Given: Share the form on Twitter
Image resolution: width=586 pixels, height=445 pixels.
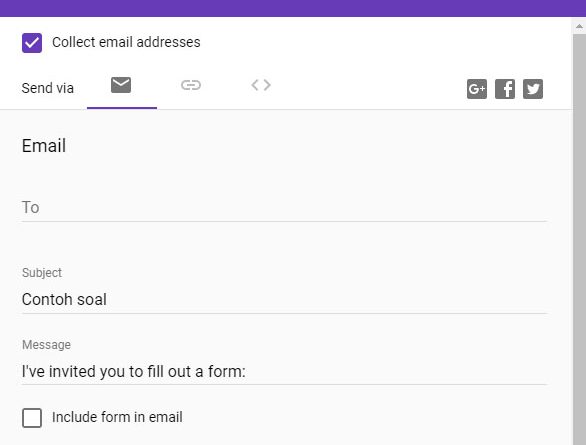Looking at the screenshot, I should coord(533,89).
